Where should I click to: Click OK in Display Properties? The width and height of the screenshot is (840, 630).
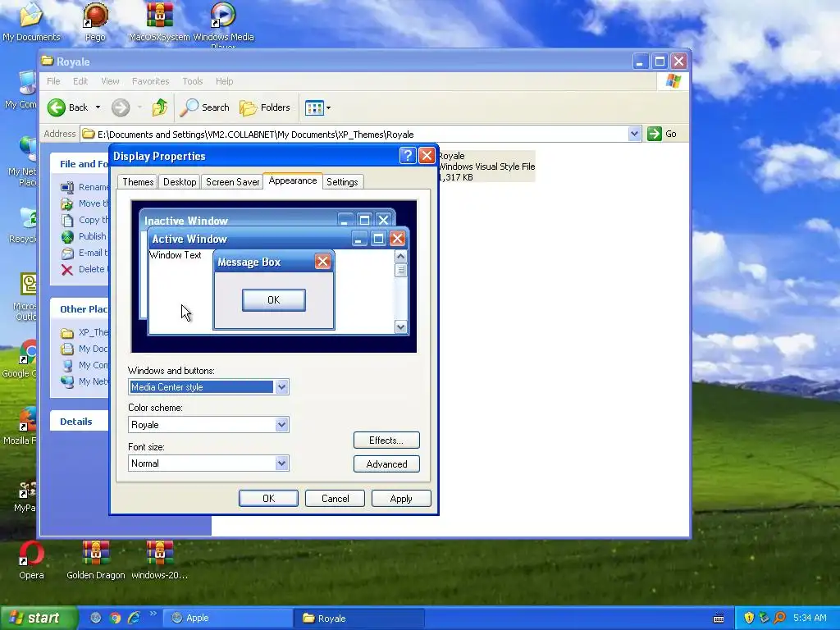coord(268,499)
